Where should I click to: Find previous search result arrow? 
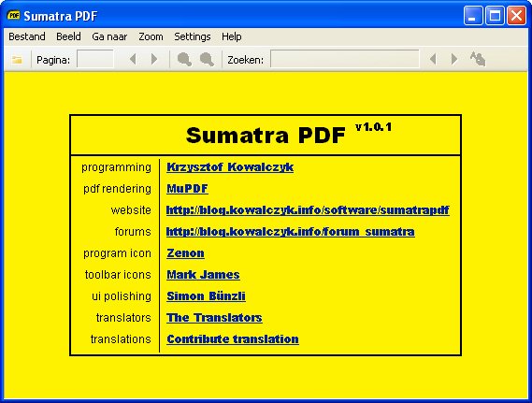pos(433,59)
